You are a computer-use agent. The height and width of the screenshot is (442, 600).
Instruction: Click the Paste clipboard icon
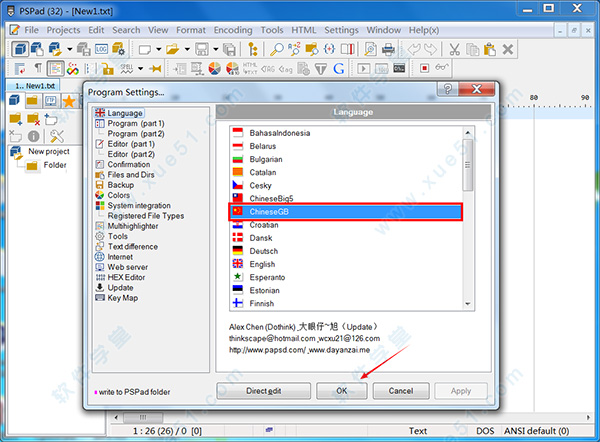490,49
